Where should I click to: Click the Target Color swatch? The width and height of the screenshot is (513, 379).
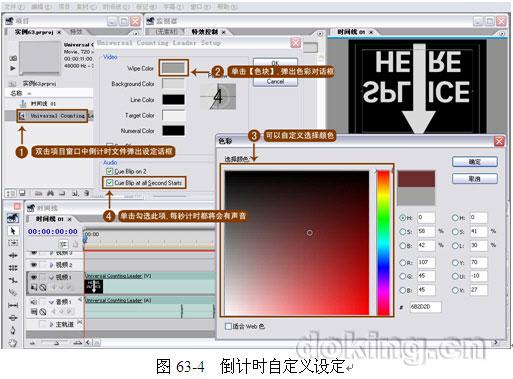tap(173, 115)
